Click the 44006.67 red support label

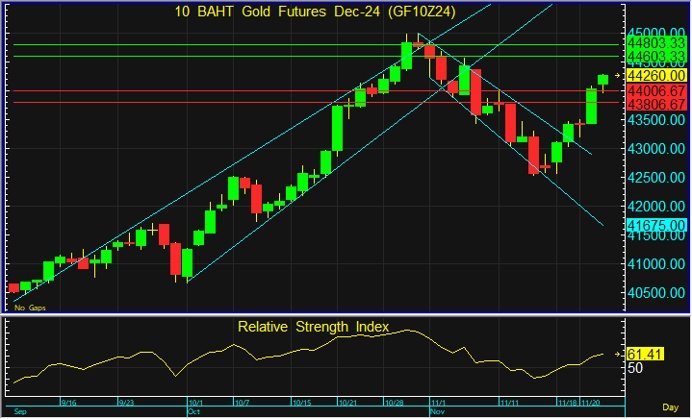656,91
